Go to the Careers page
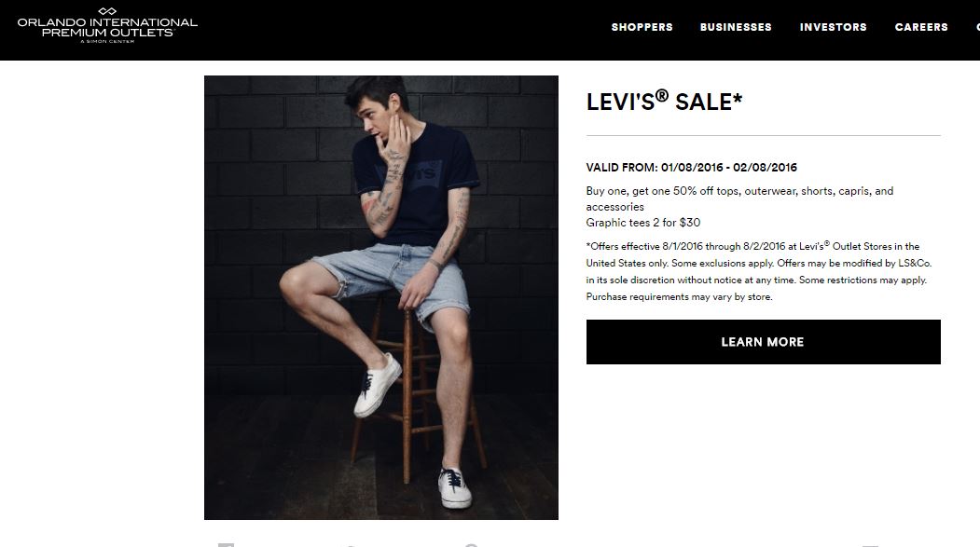Viewport: 980px width, 547px height. pyautogui.click(x=921, y=27)
